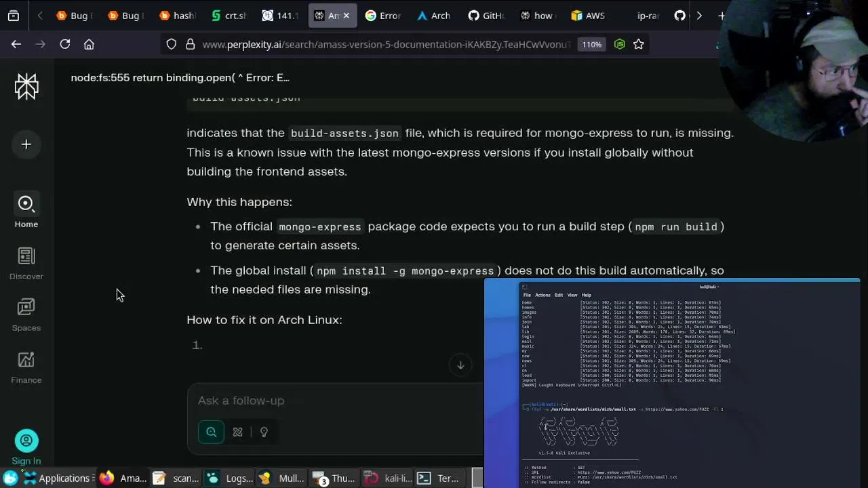The width and height of the screenshot is (868, 488).
Task: Click thread title 'node:fs:555 return binding.open'
Action: [180, 77]
